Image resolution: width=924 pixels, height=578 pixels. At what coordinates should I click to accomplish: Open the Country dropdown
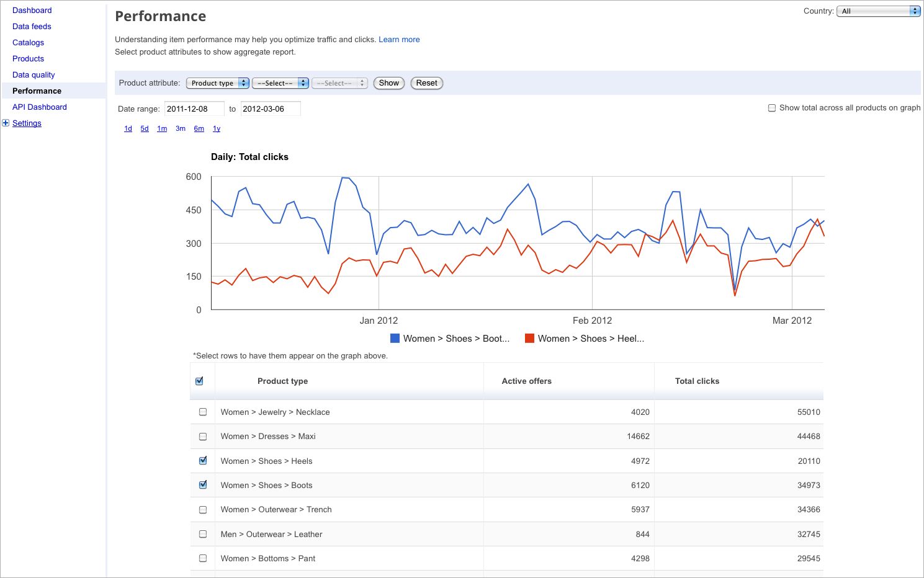click(x=877, y=11)
